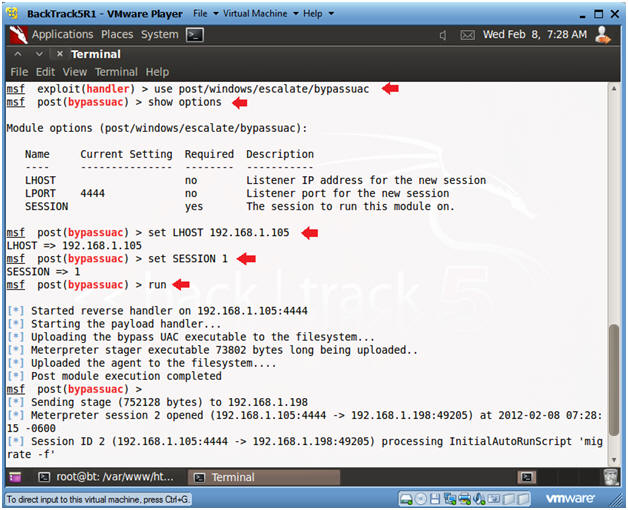
Task: Click the BackTrack dragon logo icon
Action: 18,35
